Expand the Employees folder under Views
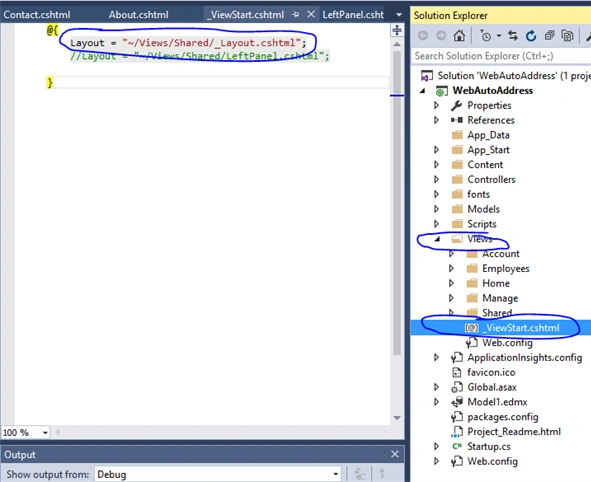This screenshot has width=591, height=482. (451, 268)
